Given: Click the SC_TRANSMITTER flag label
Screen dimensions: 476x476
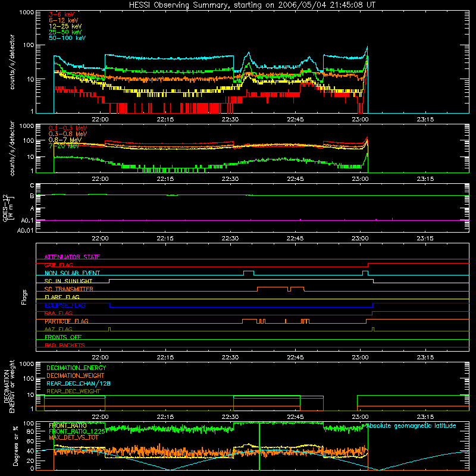Looking at the screenshot, I should pos(69,289).
